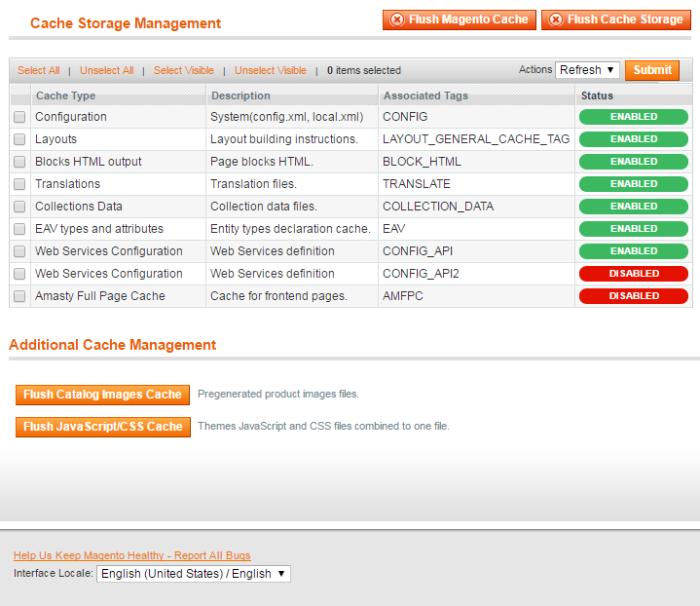The height and width of the screenshot is (606, 700).
Task: Click the Layout building instructions description
Action: (x=284, y=139)
